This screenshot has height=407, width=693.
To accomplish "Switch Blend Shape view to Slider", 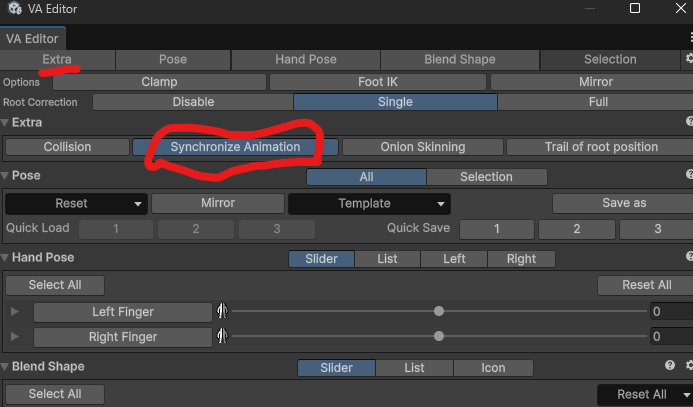I will 336,368.
